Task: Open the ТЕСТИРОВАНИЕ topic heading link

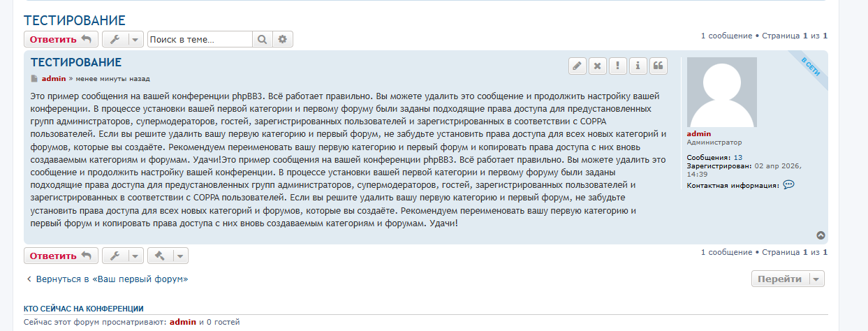Action: pyautogui.click(x=74, y=20)
